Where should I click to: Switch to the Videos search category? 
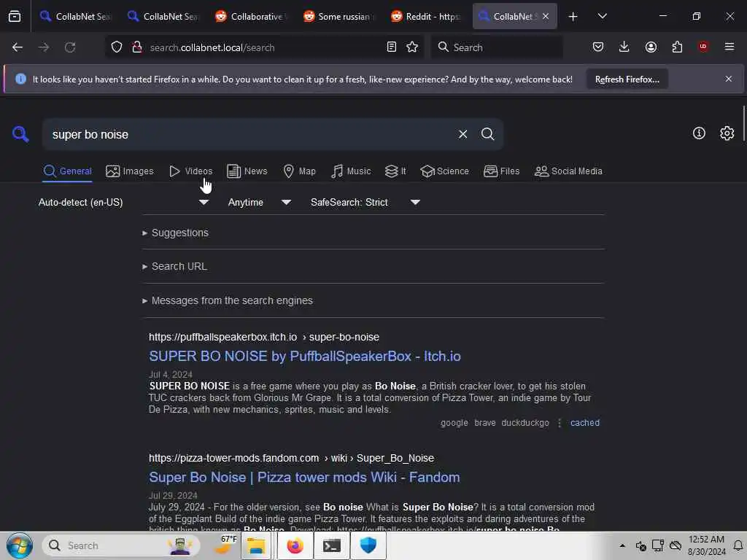[190, 171]
